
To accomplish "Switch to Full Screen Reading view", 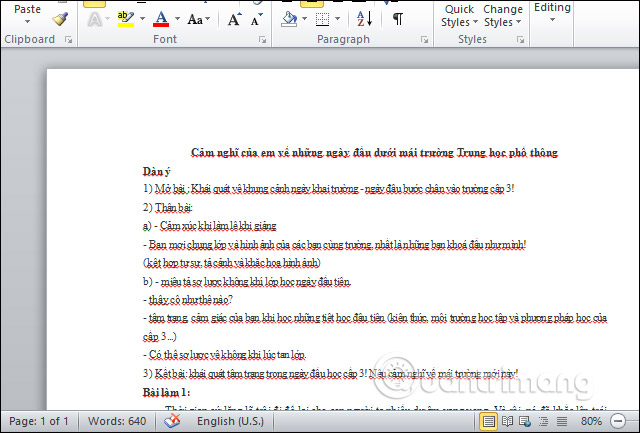I will [x=507, y=421].
